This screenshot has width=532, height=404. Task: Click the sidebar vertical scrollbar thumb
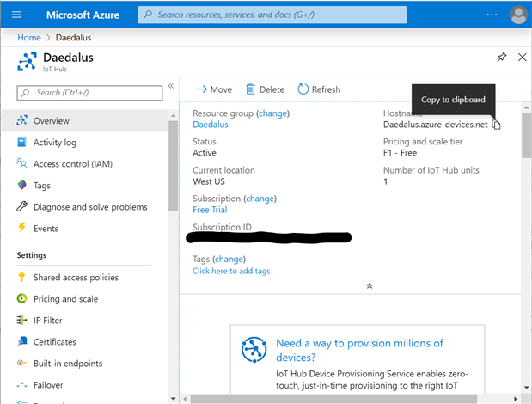[173, 166]
